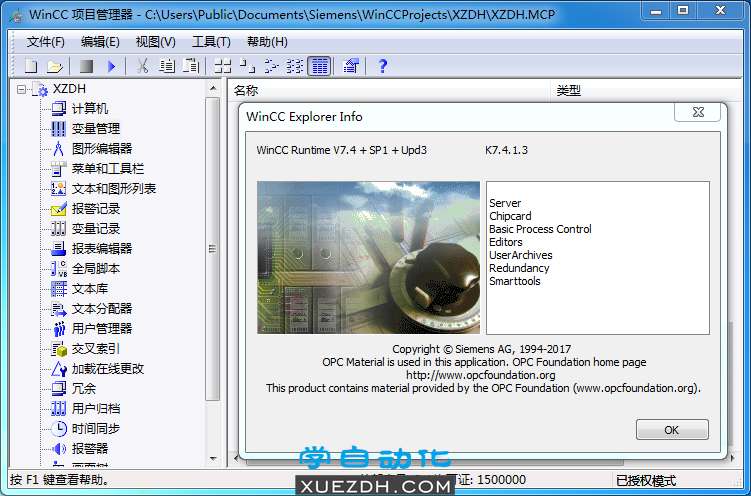Select Chipcard in components list
Image resolution: width=751 pixels, height=496 pixels.
coord(510,216)
